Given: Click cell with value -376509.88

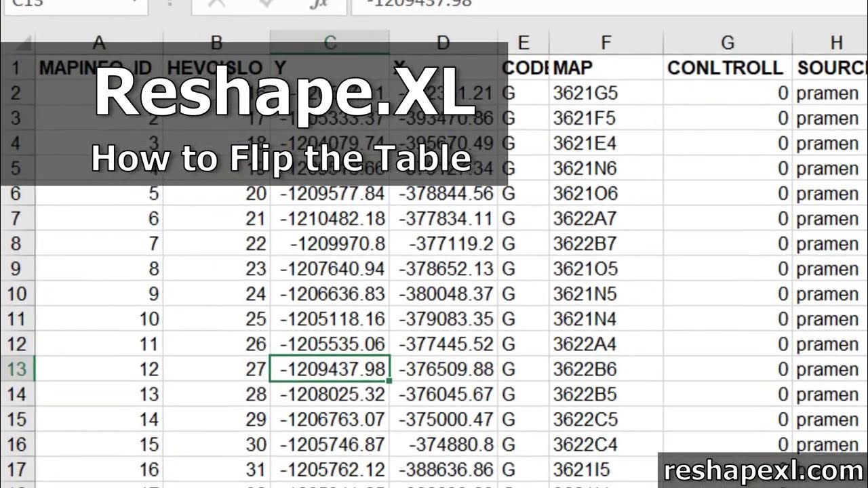Looking at the screenshot, I should [x=443, y=369].
